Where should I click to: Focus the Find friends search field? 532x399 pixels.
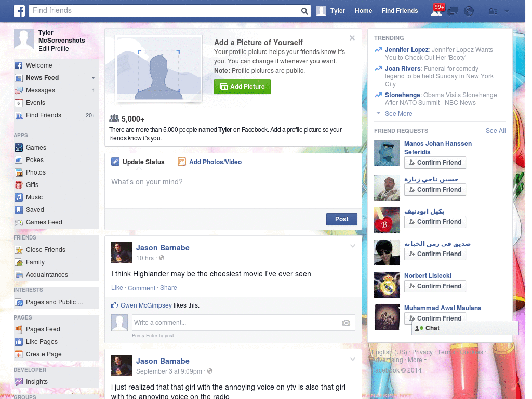[165, 11]
